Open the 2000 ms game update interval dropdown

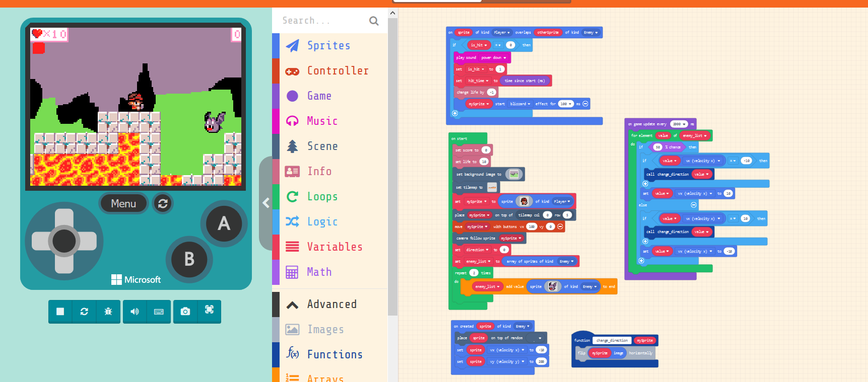point(679,124)
